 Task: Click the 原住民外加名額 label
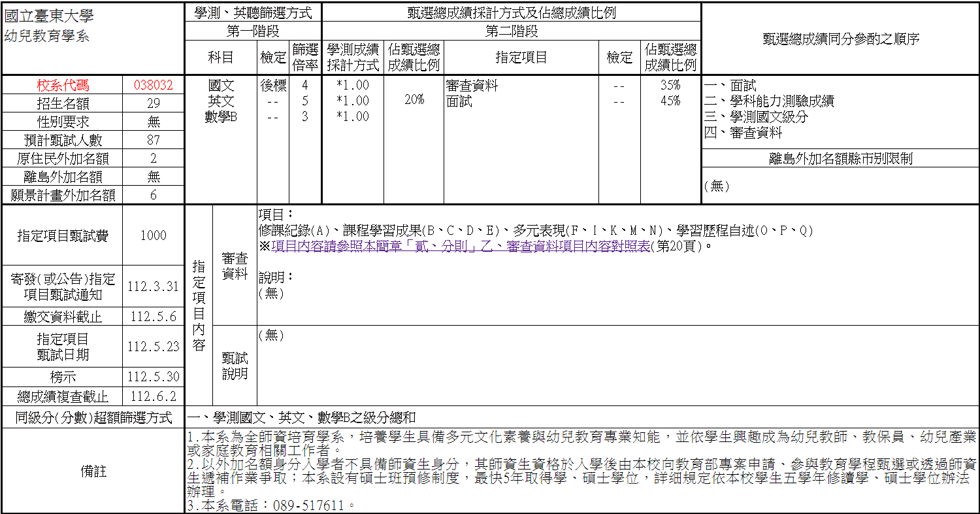click(x=63, y=158)
